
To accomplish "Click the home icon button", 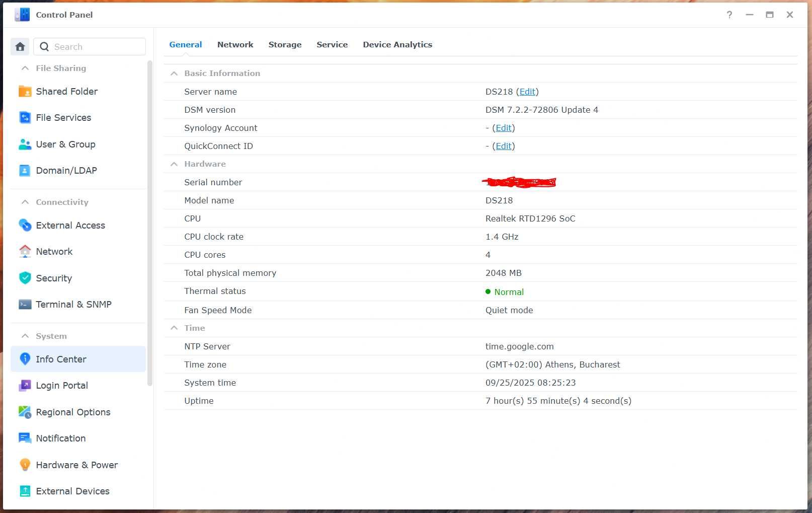I will click(x=20, y=47).
